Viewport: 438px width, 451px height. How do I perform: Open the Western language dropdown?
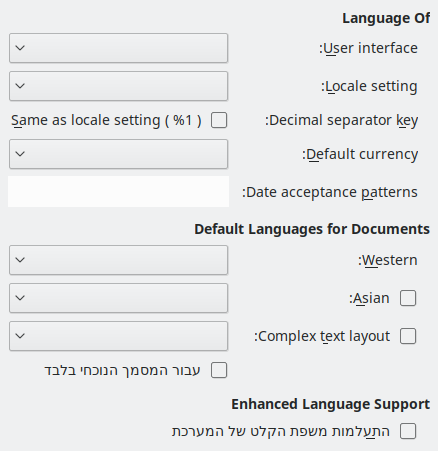click(118, 260)
